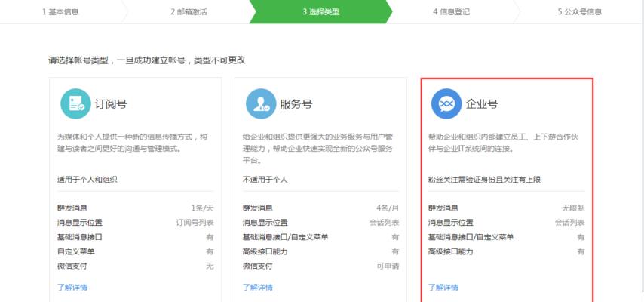Select the 订阅号 card title

111,103
